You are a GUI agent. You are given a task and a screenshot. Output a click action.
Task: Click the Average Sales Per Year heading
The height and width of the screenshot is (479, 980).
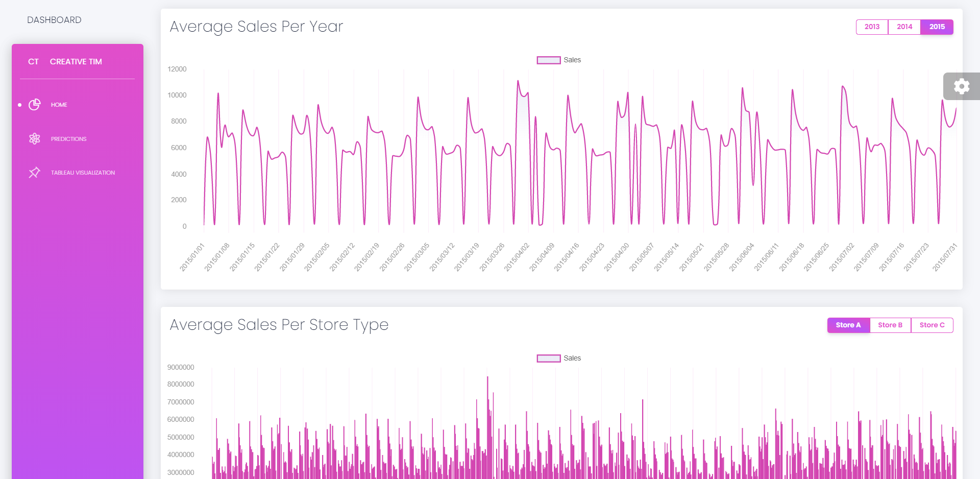pos(256,27)
